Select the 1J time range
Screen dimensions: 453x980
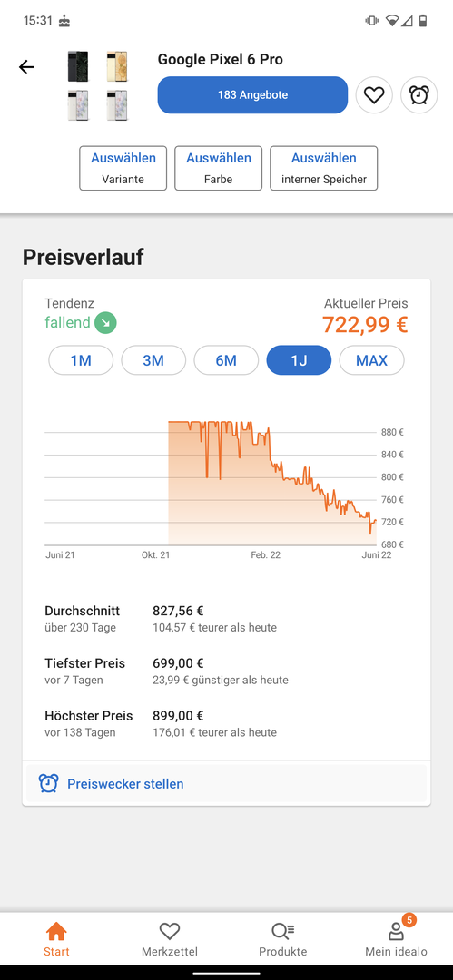(x=299, y=360)
